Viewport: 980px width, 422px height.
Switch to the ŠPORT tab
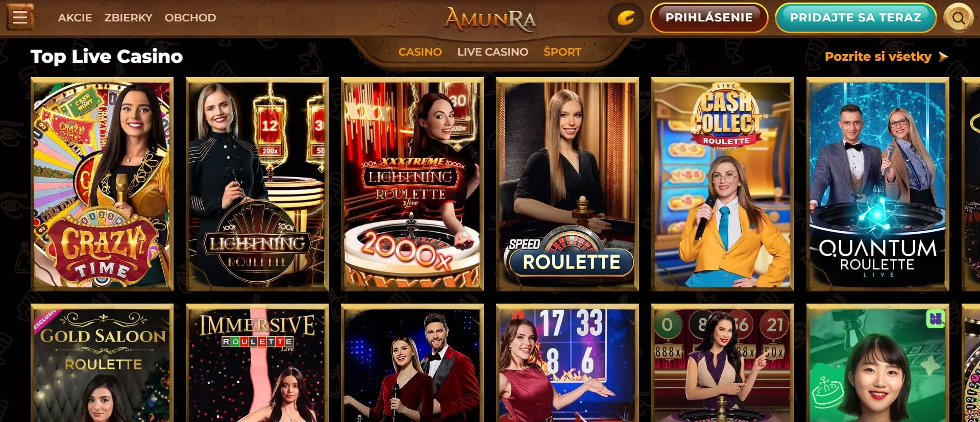click(x=562, y=52)
